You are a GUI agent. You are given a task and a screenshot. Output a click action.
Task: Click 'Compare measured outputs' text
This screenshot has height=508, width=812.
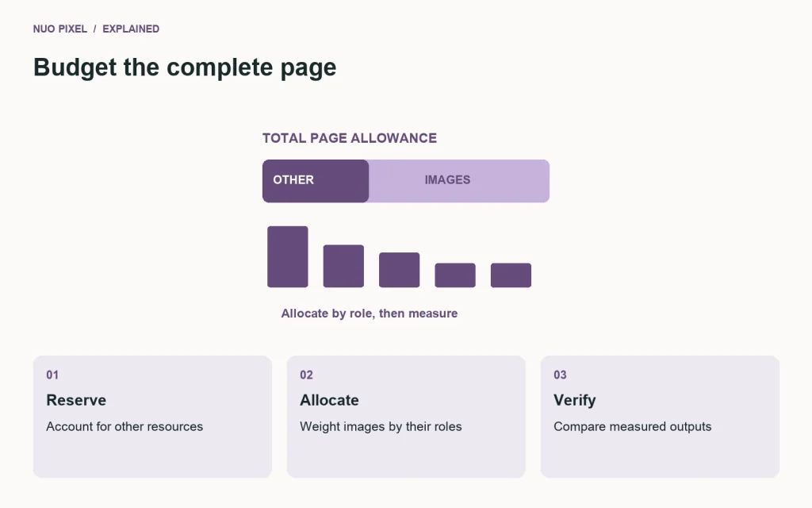(632, 426)
